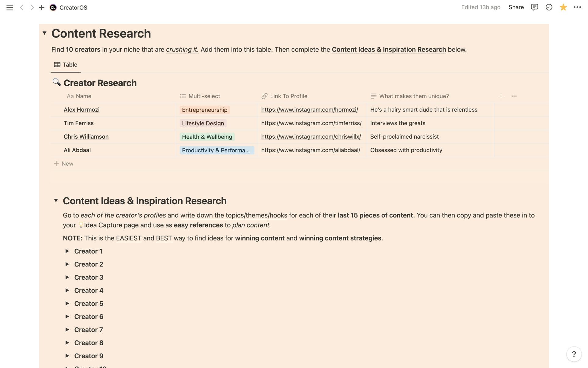Expand the Creator 3 toggle

[x=67, y=277]
